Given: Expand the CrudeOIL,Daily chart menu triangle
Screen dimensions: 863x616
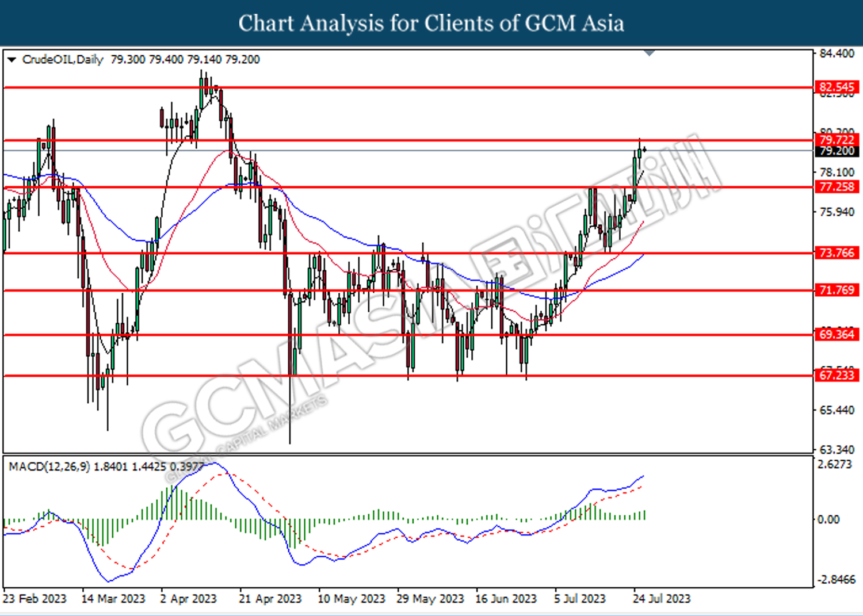Looking at the screenshot, I should coord(12,60).
